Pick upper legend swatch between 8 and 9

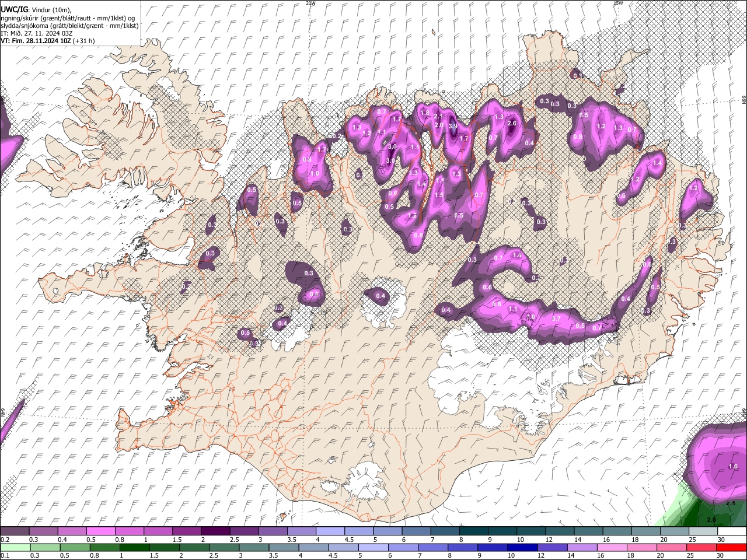[474, 531]
